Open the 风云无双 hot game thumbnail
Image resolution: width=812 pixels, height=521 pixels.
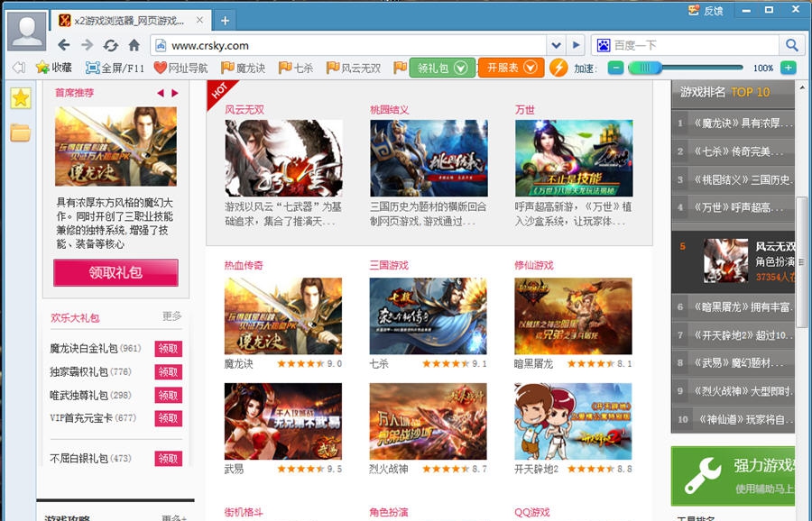(284, 159)
